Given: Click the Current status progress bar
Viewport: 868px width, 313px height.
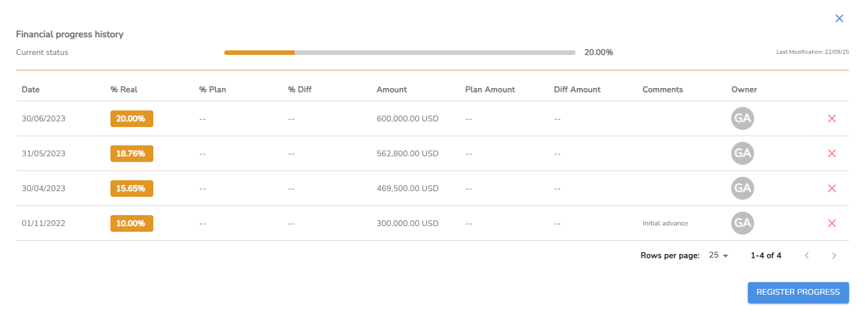Looking at the screenshot, I should [x=399, y=53].
